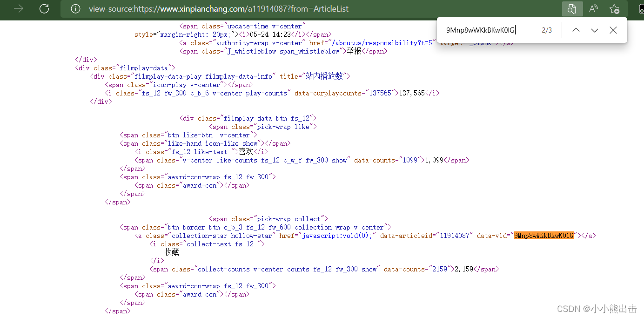Click "J_whistleblow span_whistleblow" class value

pyautogui.click(x=283, y=51)
